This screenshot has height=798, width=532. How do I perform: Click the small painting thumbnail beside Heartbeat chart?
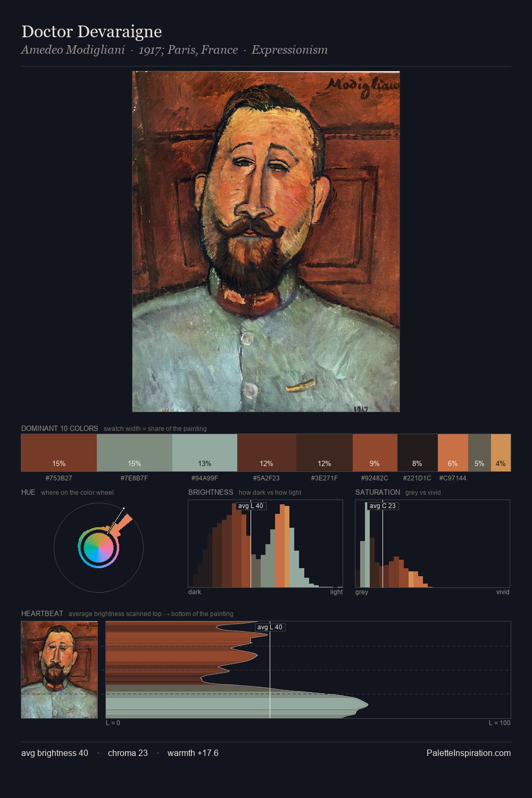60,670
